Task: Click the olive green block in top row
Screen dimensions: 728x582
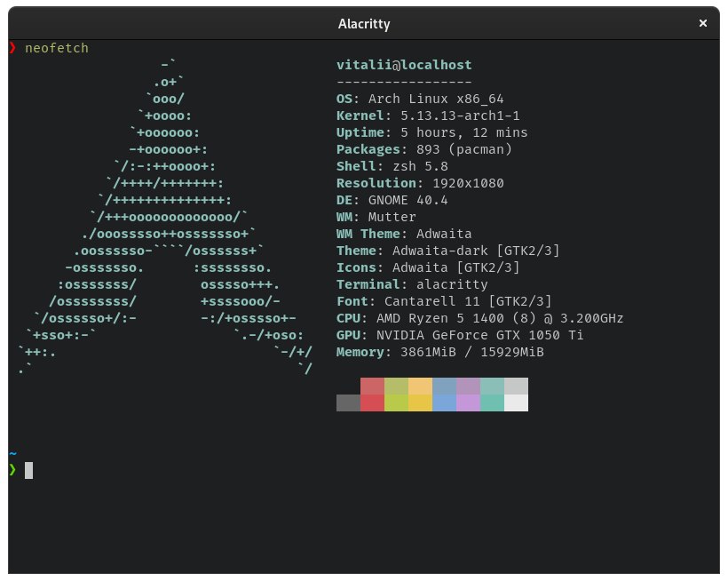Action: coord(397,386)
